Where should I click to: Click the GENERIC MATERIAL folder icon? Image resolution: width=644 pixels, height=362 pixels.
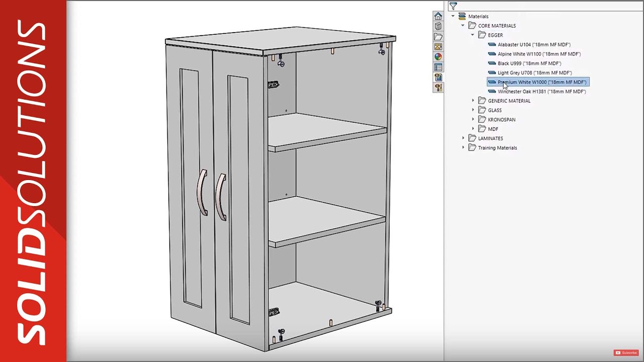(x=482, y=101)
